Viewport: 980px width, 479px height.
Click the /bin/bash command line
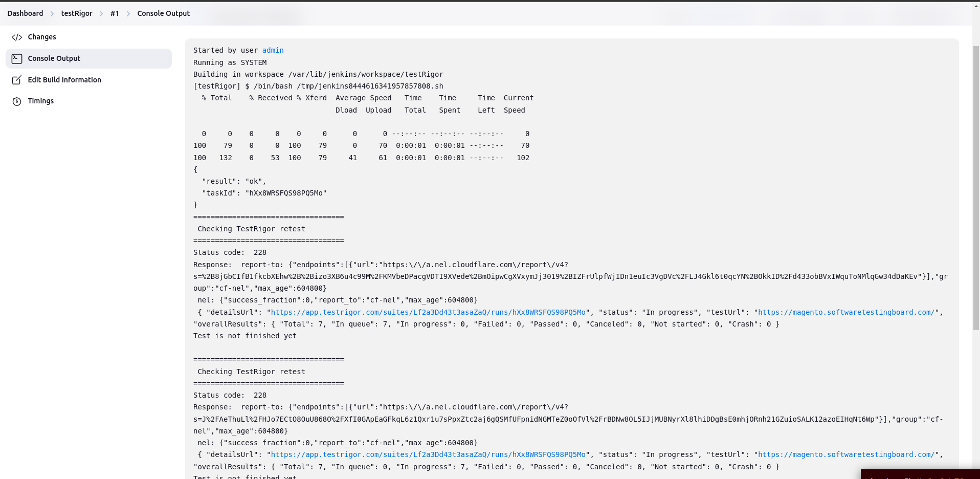(x=318, y=86)
